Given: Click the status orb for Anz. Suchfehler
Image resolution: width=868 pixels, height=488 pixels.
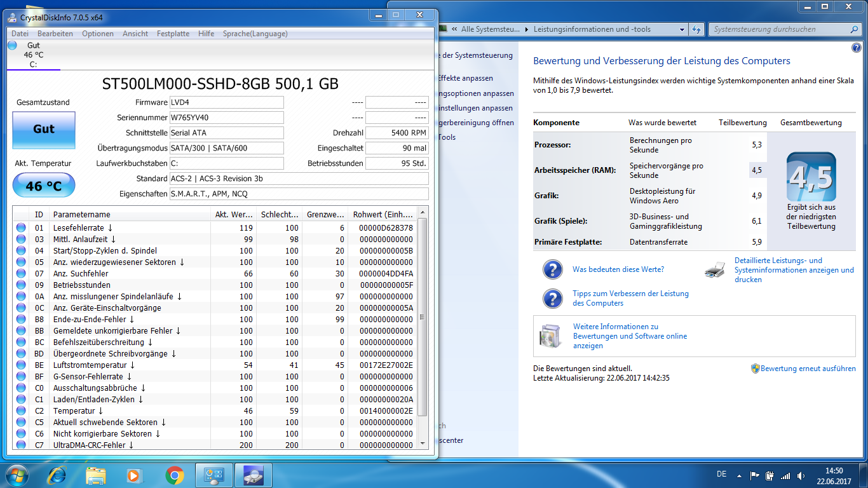Looking at the screenshot, I should coord(21,273).
